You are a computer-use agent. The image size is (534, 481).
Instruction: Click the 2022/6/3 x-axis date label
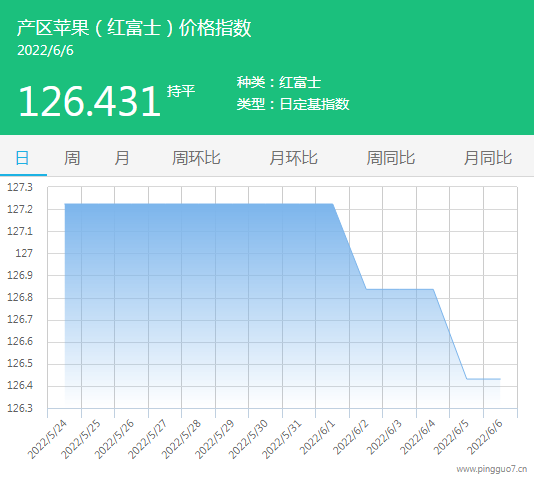pyautogui.click(x=385, y=438)
